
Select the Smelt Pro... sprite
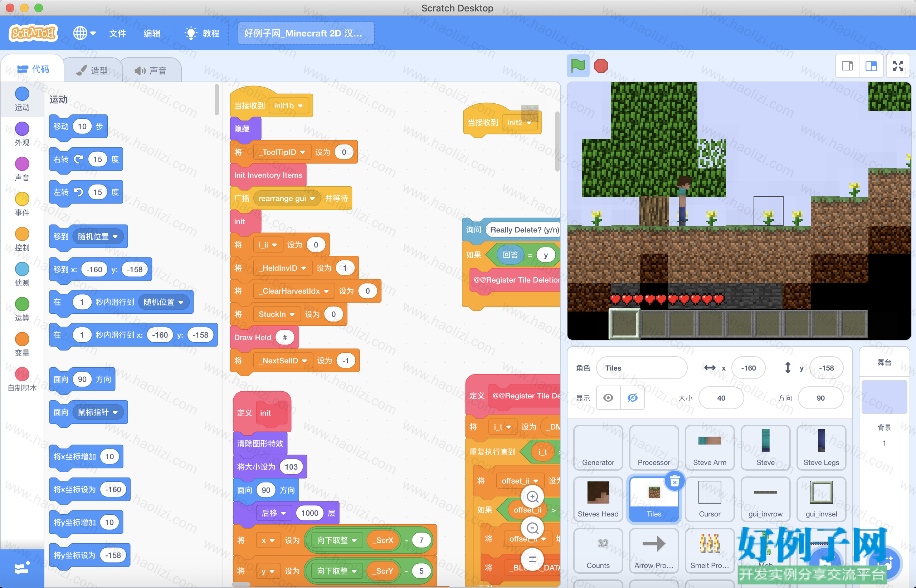pyautogui.click(x=710, y=550)
